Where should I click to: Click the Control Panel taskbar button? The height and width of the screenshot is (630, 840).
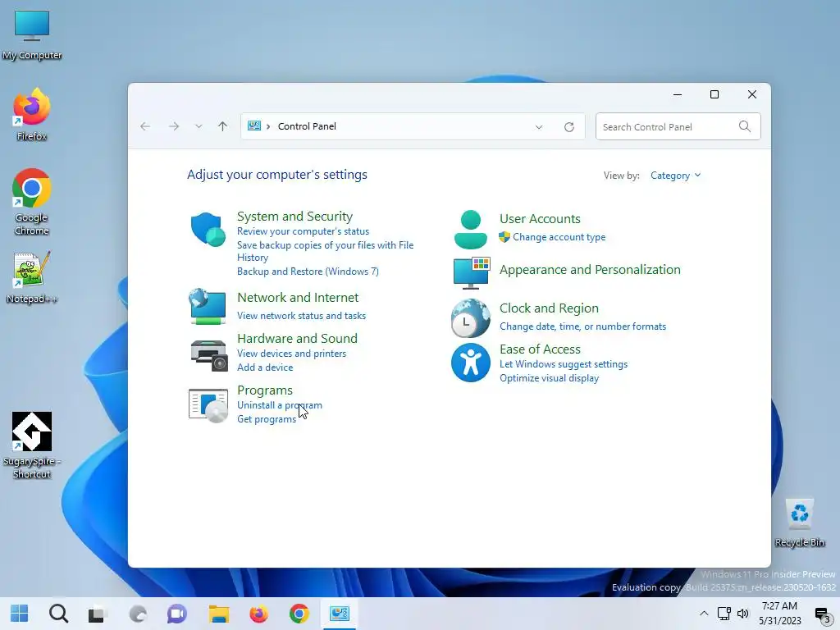click(x=339, y=614)
